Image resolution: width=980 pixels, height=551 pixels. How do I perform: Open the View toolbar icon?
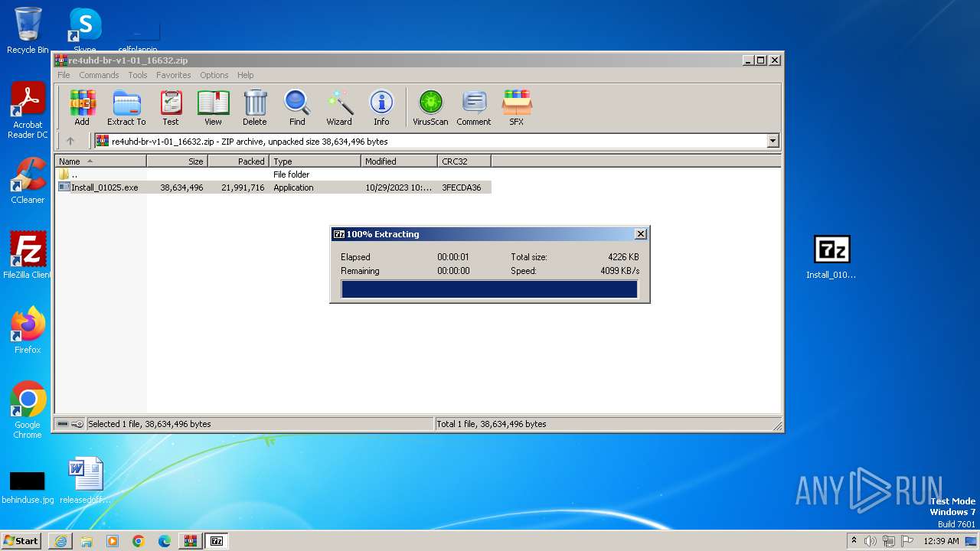(213, 107)
